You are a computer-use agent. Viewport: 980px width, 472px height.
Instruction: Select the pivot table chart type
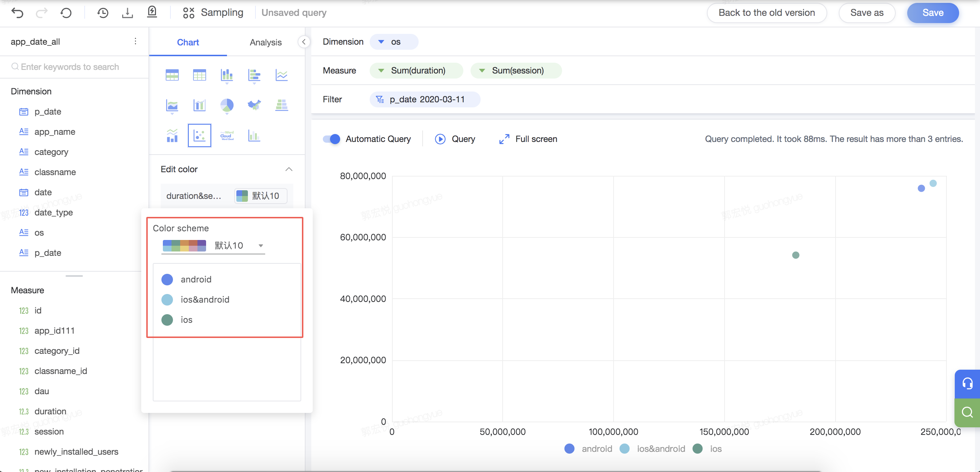pos(172,75)
